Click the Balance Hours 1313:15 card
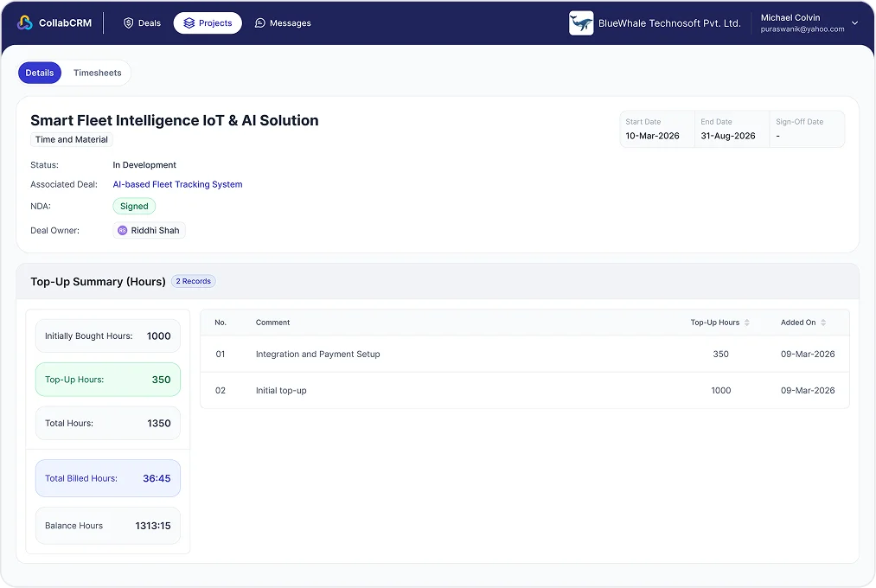 [x=108, y=526]
